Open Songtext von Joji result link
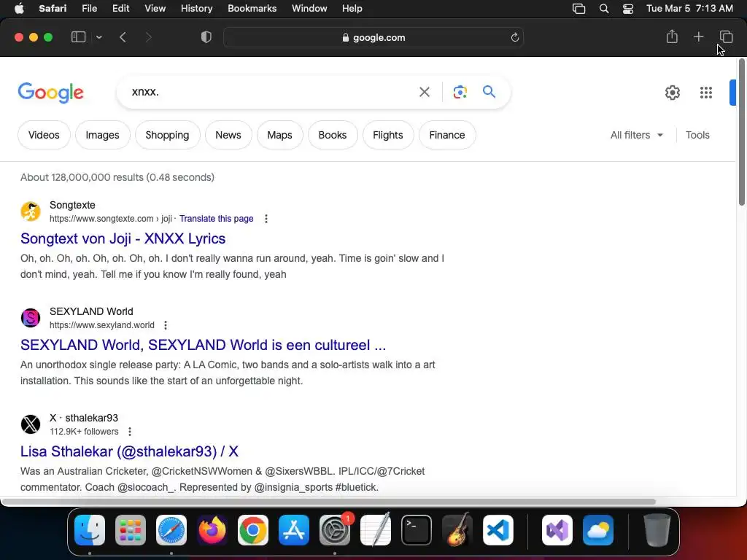This screenshot has height=560, width=747. [123, 238]
